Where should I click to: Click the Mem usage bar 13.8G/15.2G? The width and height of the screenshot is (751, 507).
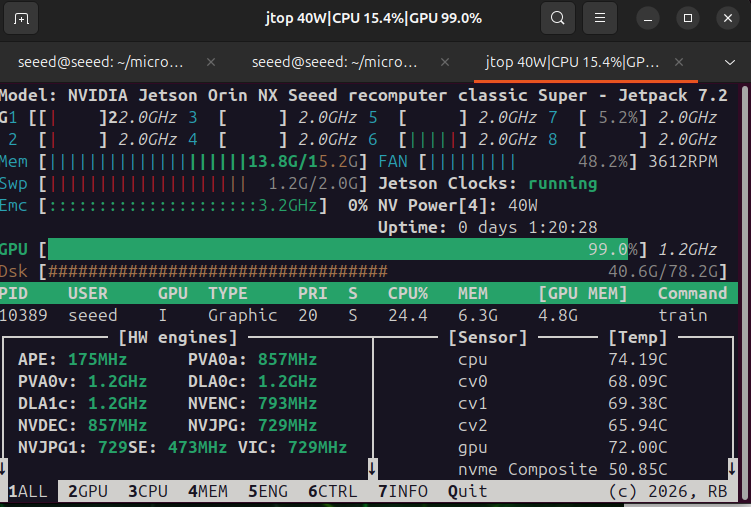(x=204, y=162)
